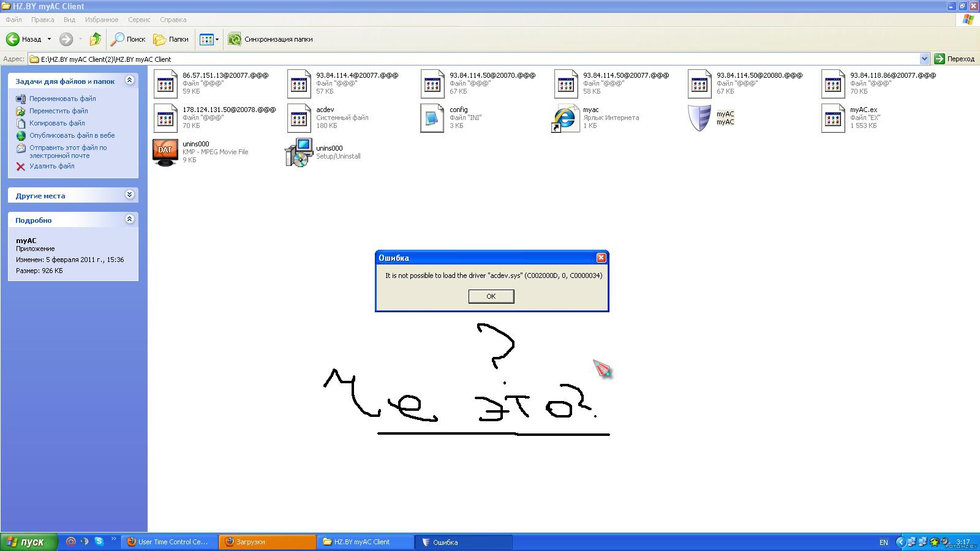Click the Переход go button
The width and height of the screenshot is (980, 551).
pyautogui.click(x=954, y=59)
